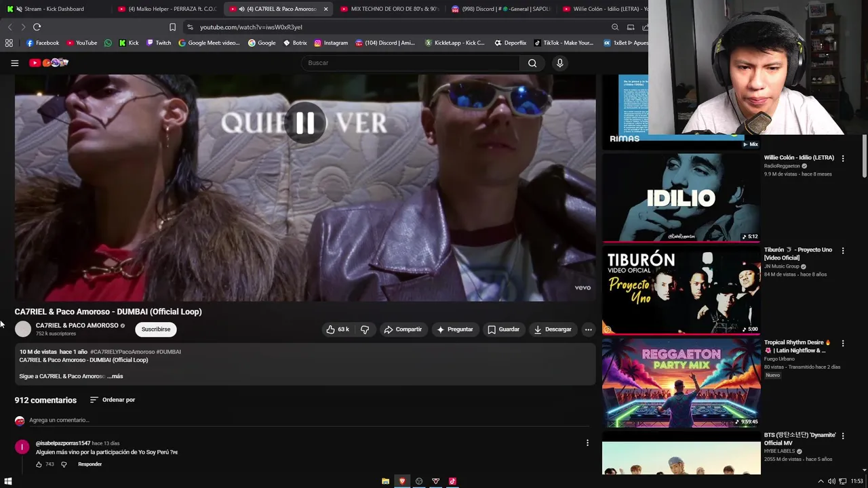Open the WhatsApp bookmark icon

point(108,43)
